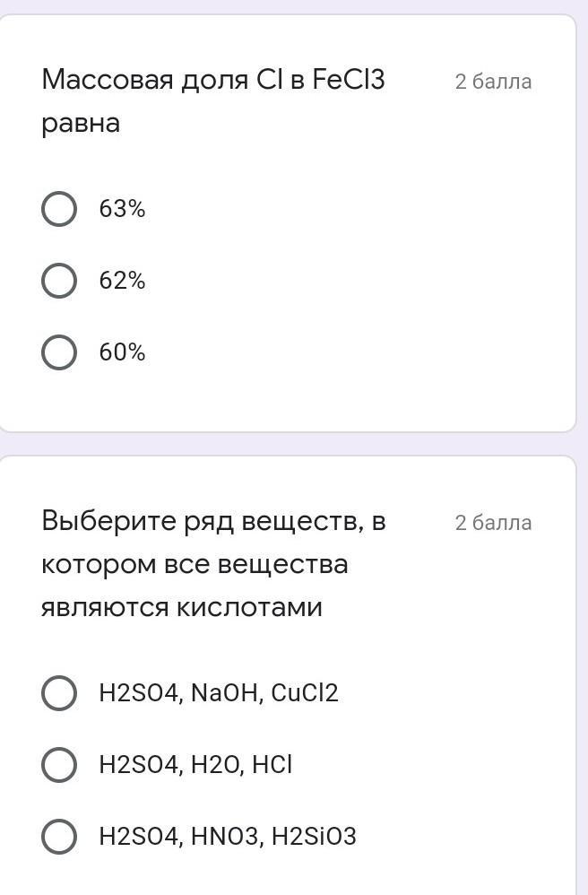Click the word "равна" in first question
The image size is (588, 895).
[81, 124]
